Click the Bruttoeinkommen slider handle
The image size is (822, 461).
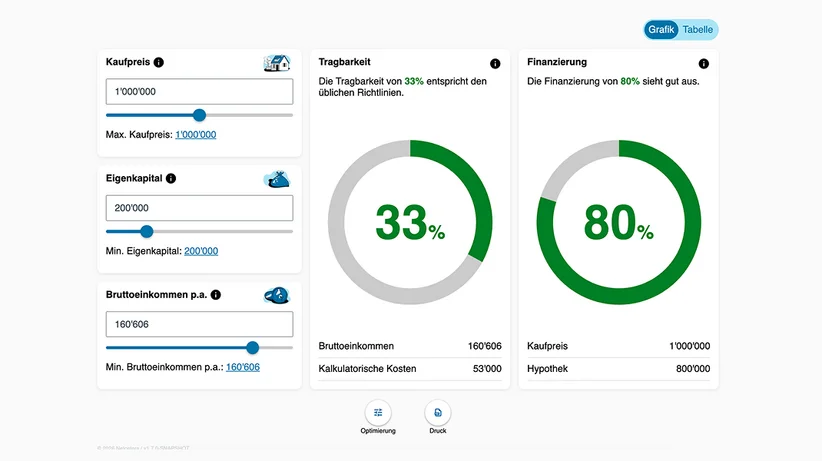(253, 348)
